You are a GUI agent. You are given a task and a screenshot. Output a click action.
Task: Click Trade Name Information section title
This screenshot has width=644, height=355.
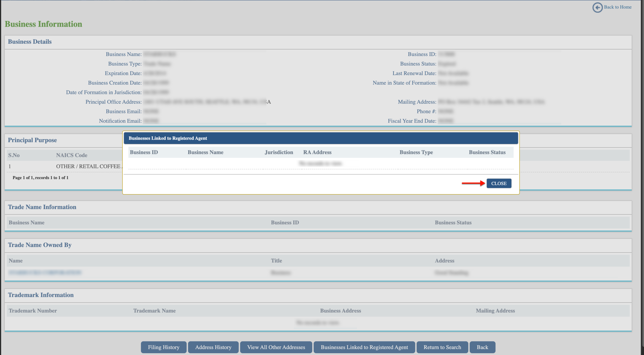42,207
